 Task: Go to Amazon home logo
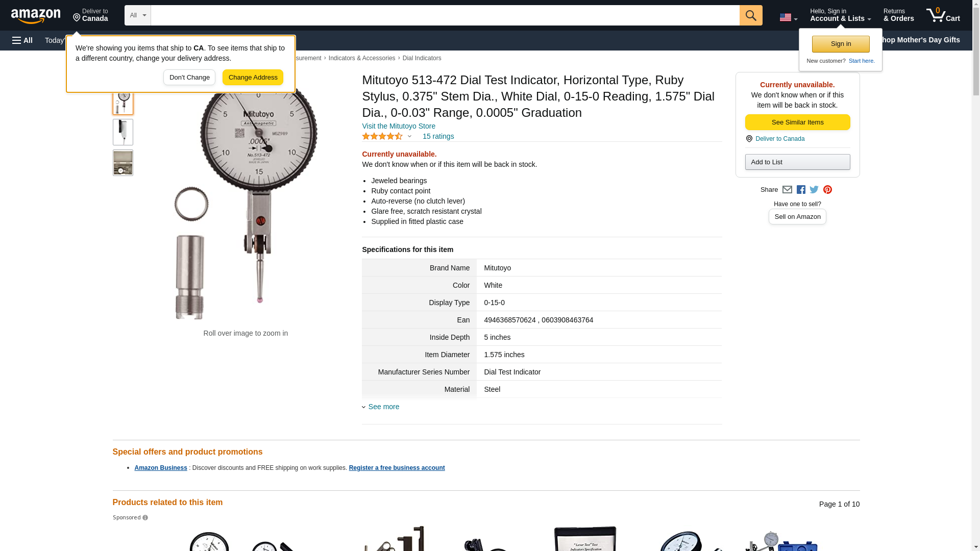coord(36,16)
